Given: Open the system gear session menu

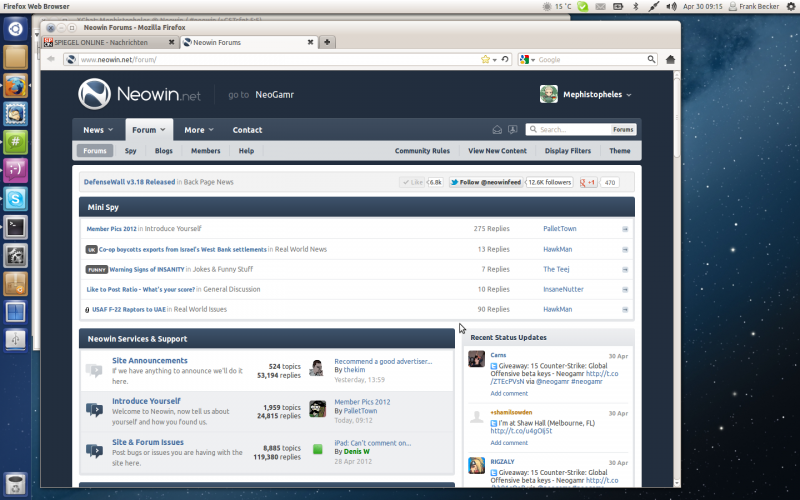Looking at the screenshot, I should (x=791, y=7).
